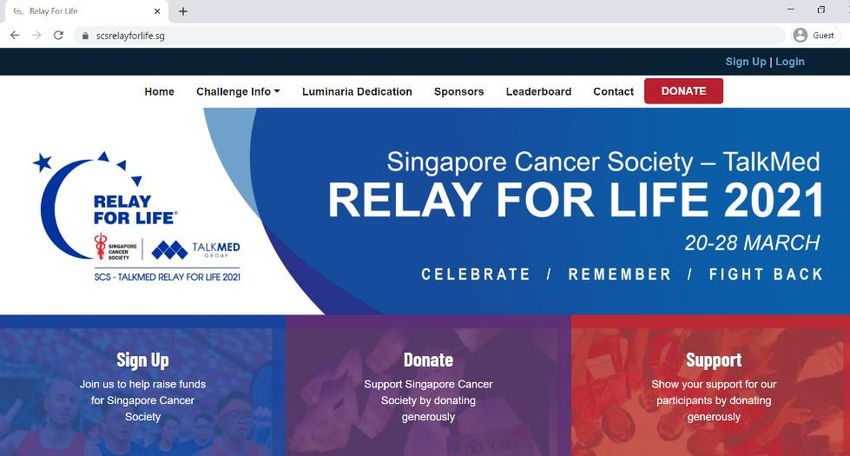Click the browser forward arrow

pos(36,35)
